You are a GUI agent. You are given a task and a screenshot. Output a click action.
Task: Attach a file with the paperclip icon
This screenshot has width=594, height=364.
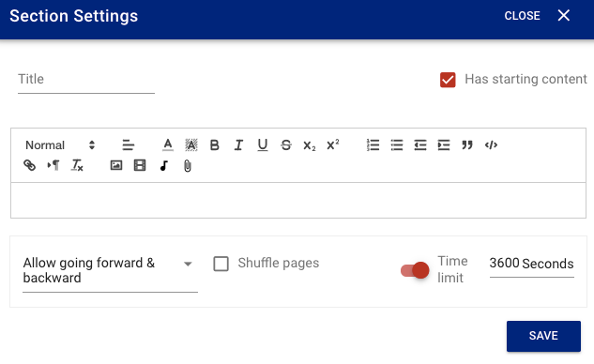(x=188, y=165)
